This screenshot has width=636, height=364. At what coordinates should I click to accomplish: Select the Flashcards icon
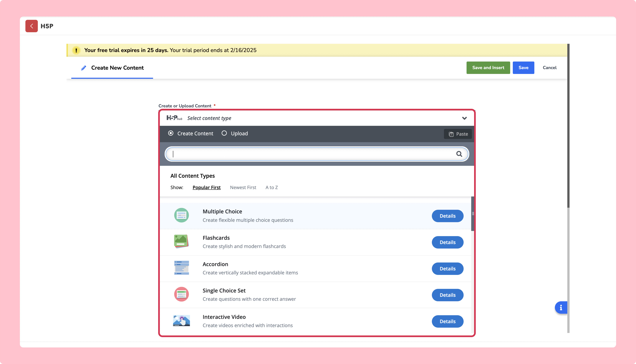(181, 241)
